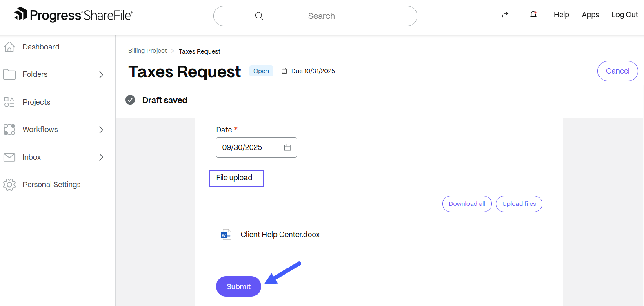The height and width of the screenshot is (306, 644).
Task: Click the Upload files button
Action: point(519,204)
